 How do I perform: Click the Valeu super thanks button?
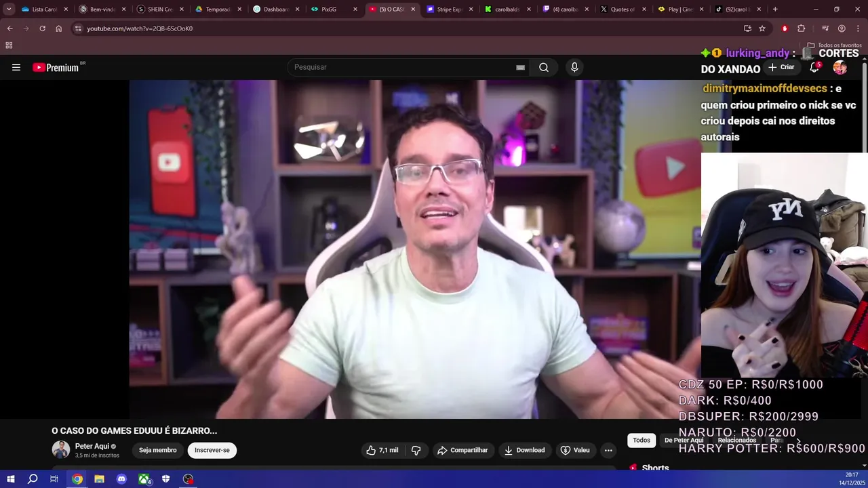tap(575, 450)
